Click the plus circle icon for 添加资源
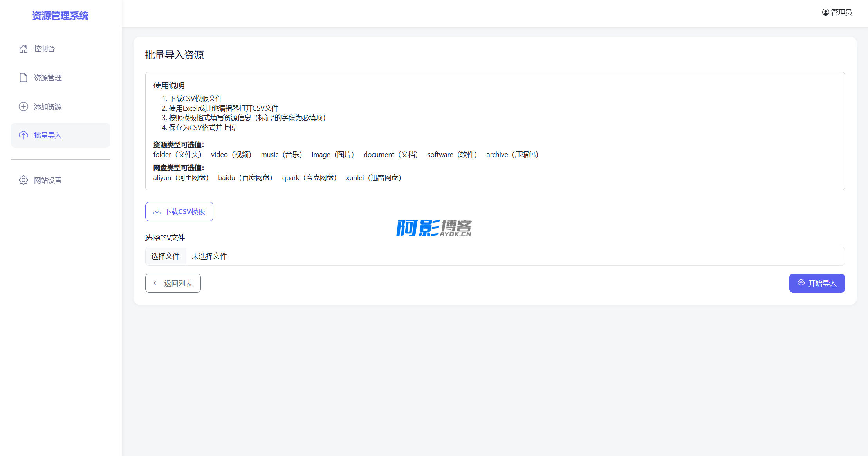Viewport: 868px width, 456px height. [x=23, y=106]
